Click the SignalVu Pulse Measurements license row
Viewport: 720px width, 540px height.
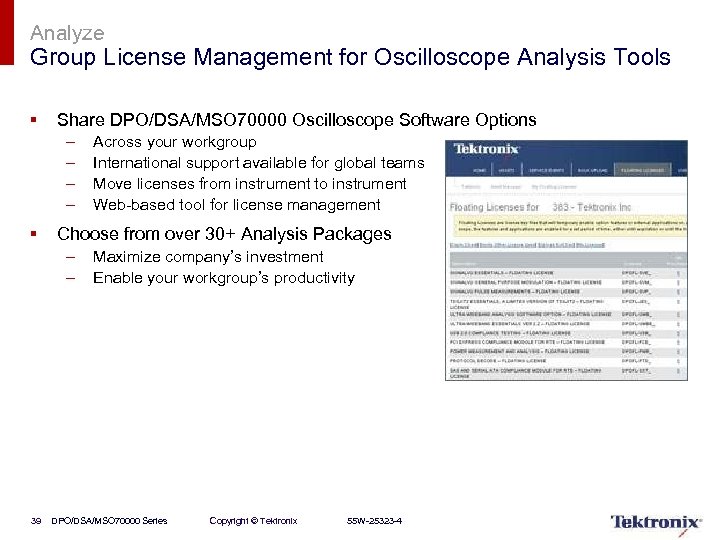point(568,292)
